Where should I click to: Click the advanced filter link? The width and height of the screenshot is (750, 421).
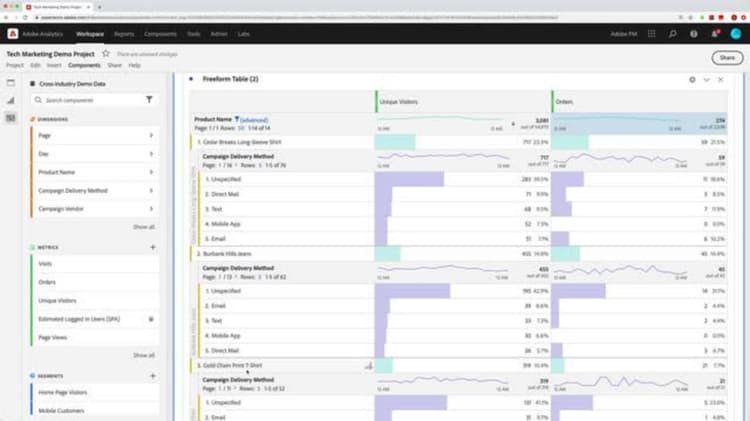(254, 120)
